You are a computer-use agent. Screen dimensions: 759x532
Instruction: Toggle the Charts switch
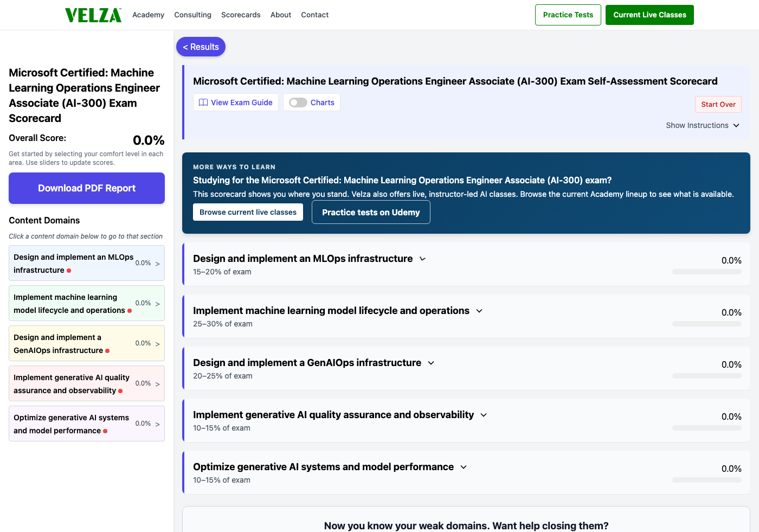click(298, 102)
